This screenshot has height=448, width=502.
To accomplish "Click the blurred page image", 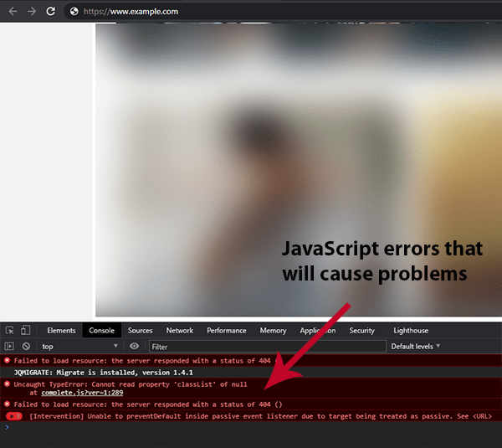I will 299,170.
